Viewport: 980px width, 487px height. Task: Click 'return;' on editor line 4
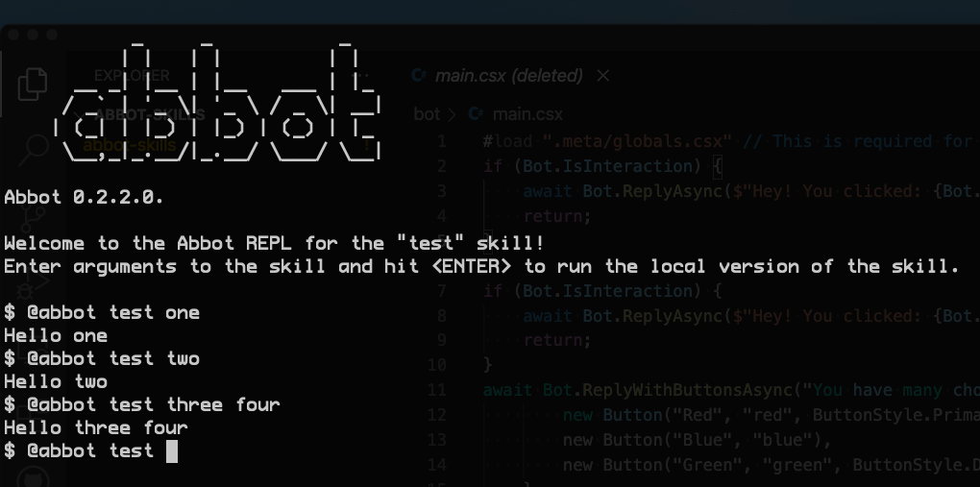tap(557, 216)
